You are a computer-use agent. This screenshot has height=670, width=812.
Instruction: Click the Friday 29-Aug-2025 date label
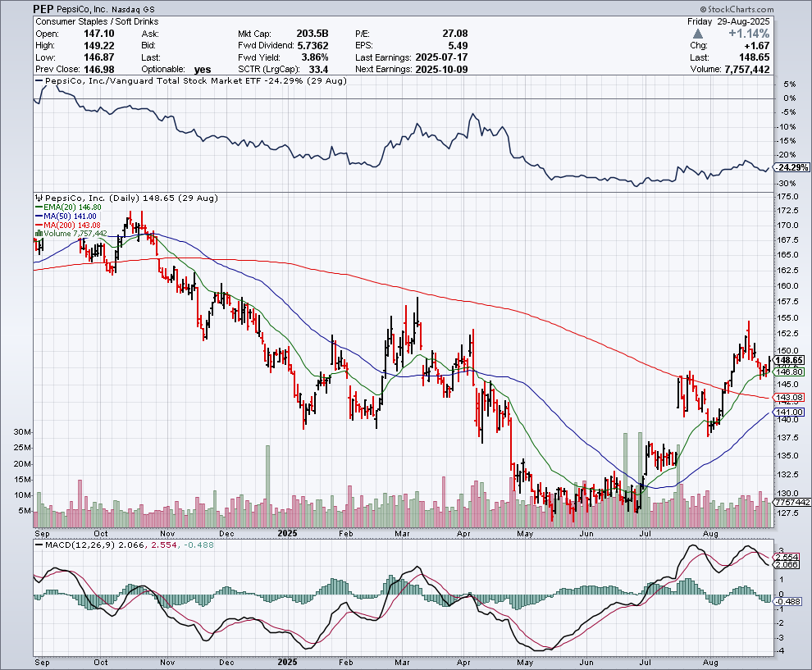728,22
